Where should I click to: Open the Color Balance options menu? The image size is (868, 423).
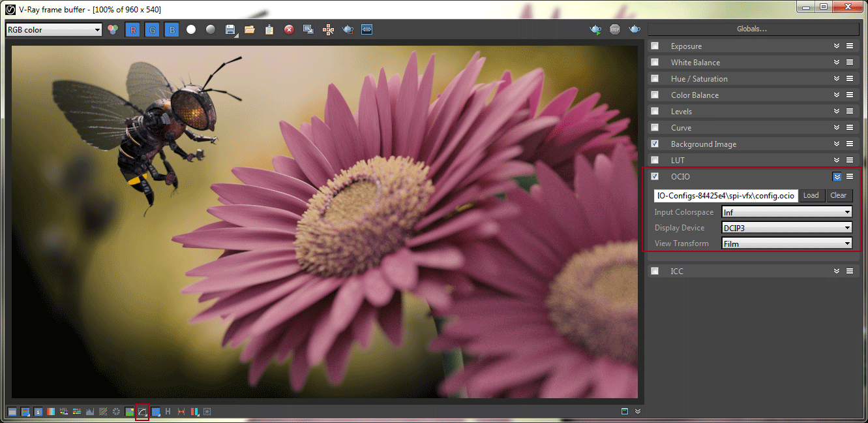tap(850, 95)
